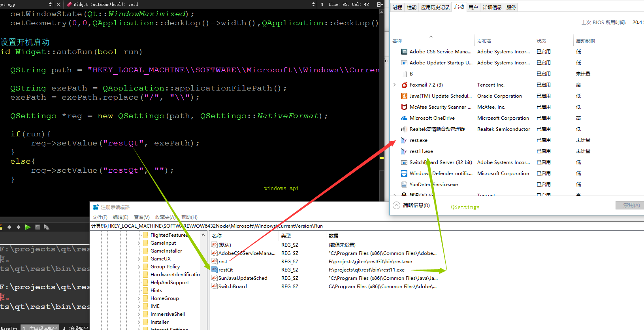Click the (默认) default registry value icon
Viewport: 644px width, 330px height.
coord(215,245)
